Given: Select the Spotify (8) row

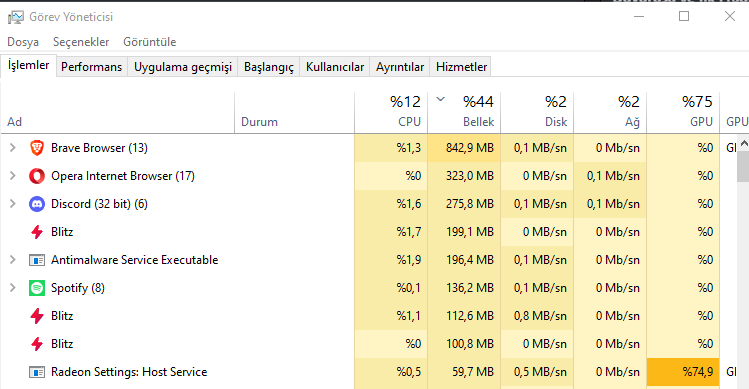Looking at the screenshot, I should 369,288.
